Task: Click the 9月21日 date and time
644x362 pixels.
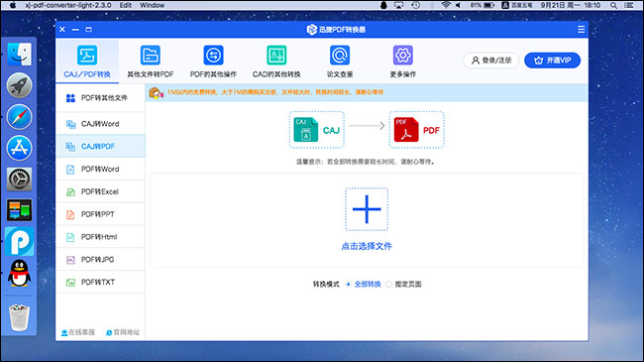Action: [570, 5]
